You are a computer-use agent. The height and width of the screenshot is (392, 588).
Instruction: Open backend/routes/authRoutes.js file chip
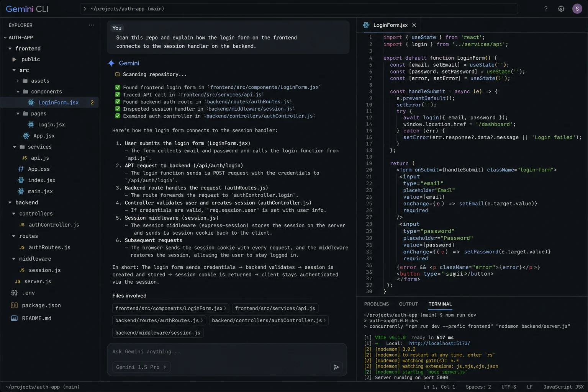click(159, 320)
